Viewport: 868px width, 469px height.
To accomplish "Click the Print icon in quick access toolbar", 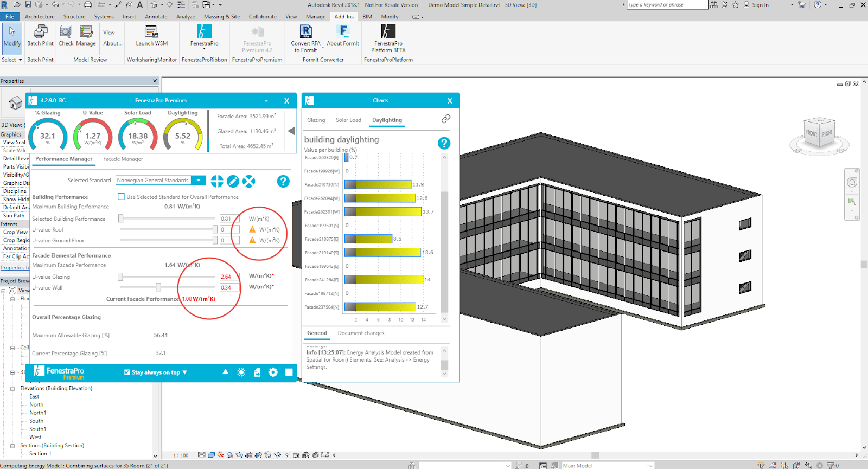I will coord(88,5).
